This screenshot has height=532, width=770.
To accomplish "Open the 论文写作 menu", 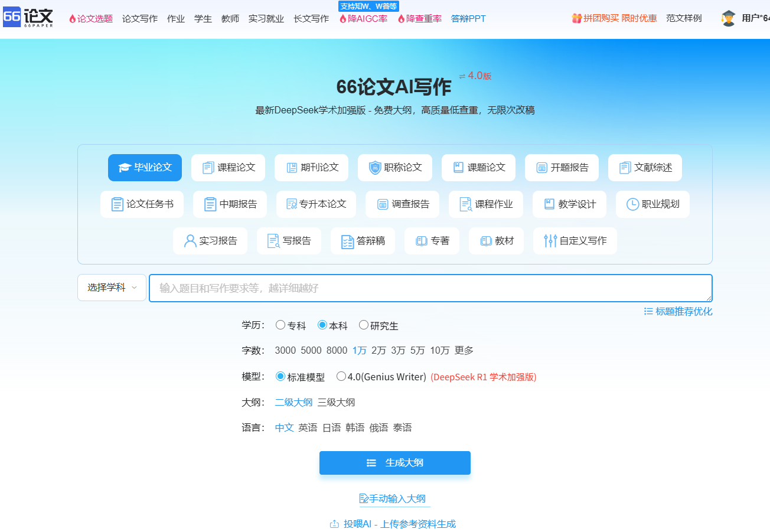I will [x=140, y=18].
